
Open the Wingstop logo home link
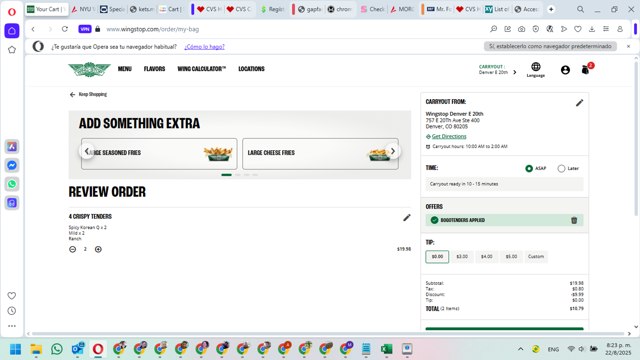(x=89, y=69)
